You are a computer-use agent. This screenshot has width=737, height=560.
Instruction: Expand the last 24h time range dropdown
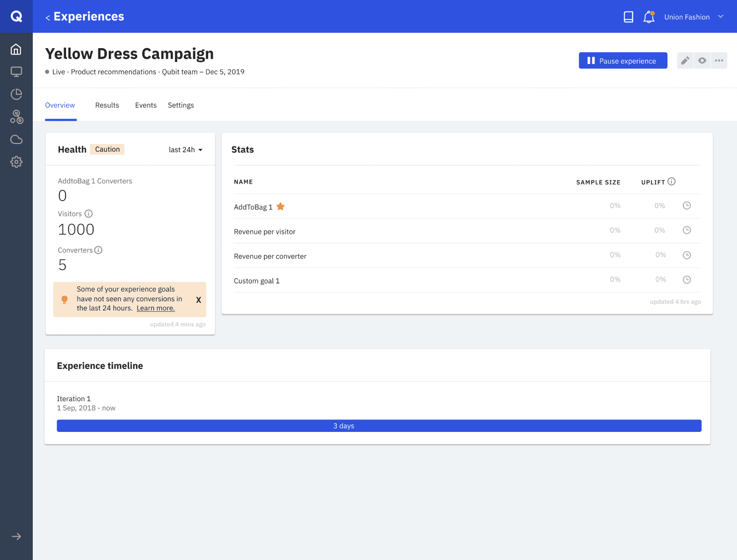coord(186,150)
